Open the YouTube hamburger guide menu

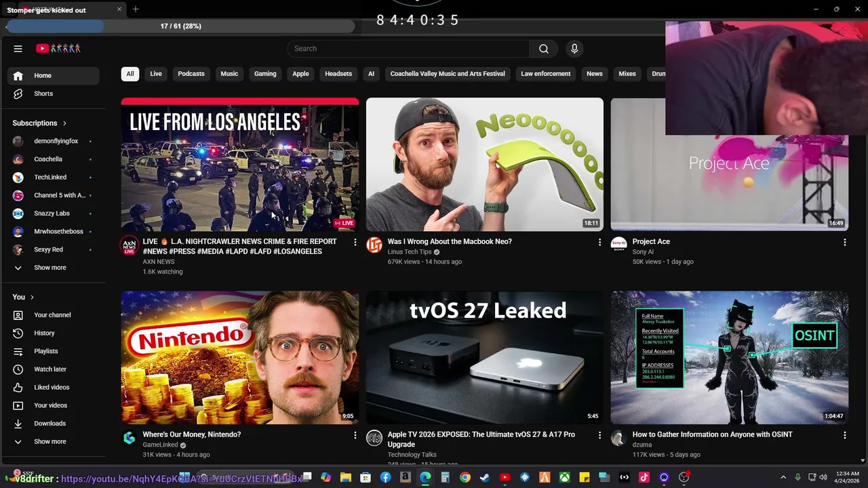point(18,49)
